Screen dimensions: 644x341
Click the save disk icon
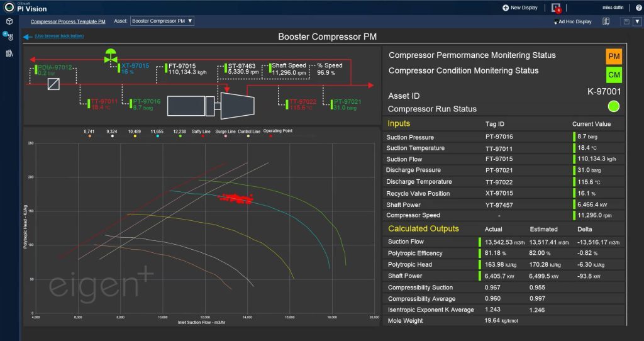626,21
